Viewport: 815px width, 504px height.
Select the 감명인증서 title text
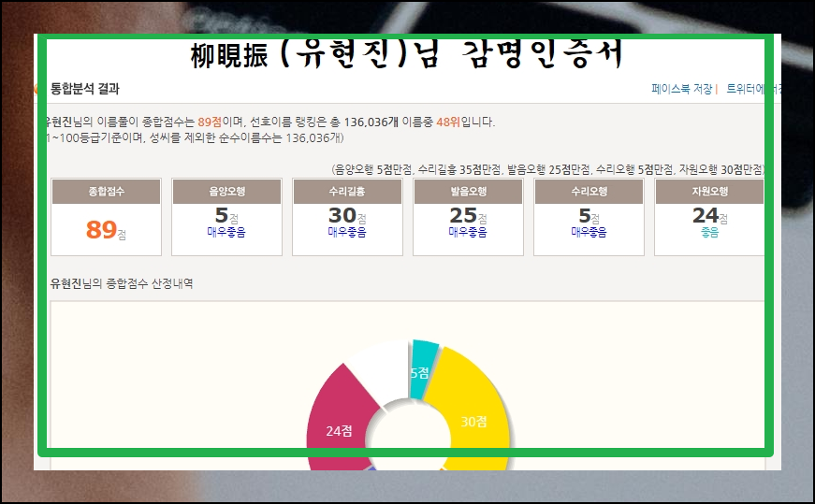(x=542, y=54)
